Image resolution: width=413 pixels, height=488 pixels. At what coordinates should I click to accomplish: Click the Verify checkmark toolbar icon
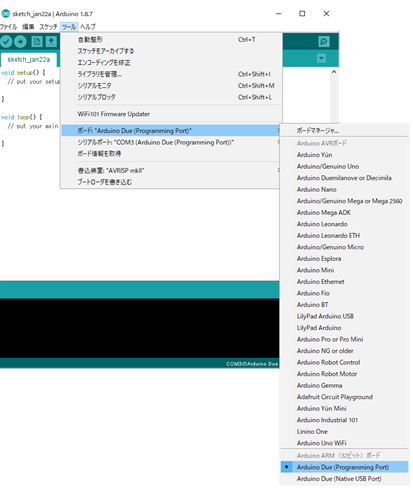click(x=6, y=41)
